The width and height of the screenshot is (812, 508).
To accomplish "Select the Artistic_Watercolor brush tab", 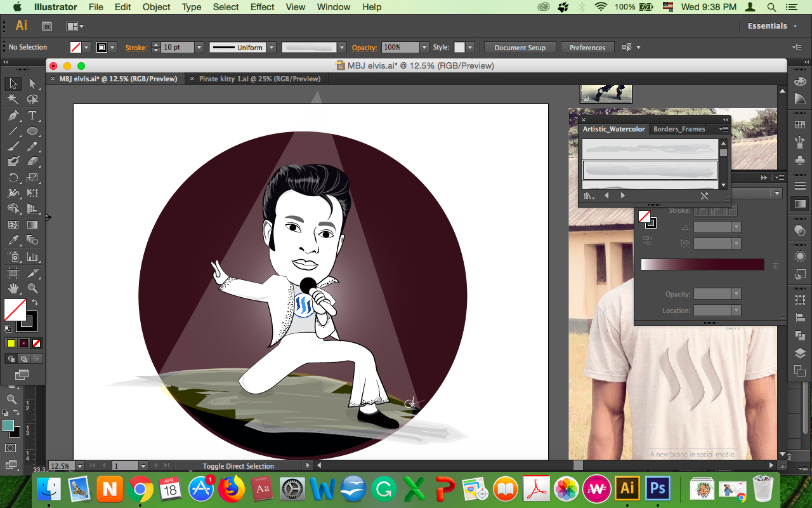I will (x=613, y=129).
